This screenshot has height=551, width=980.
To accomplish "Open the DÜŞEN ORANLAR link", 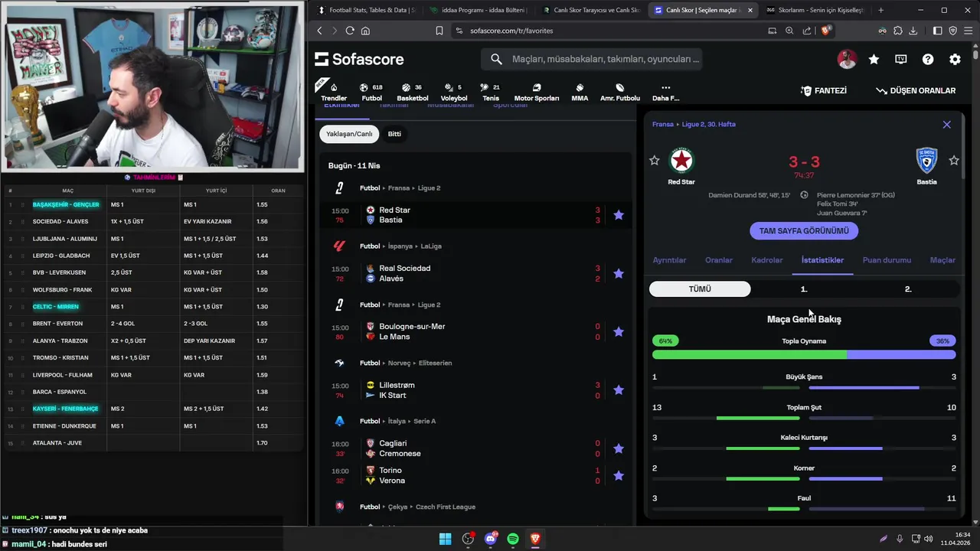I will coord(916,90).
